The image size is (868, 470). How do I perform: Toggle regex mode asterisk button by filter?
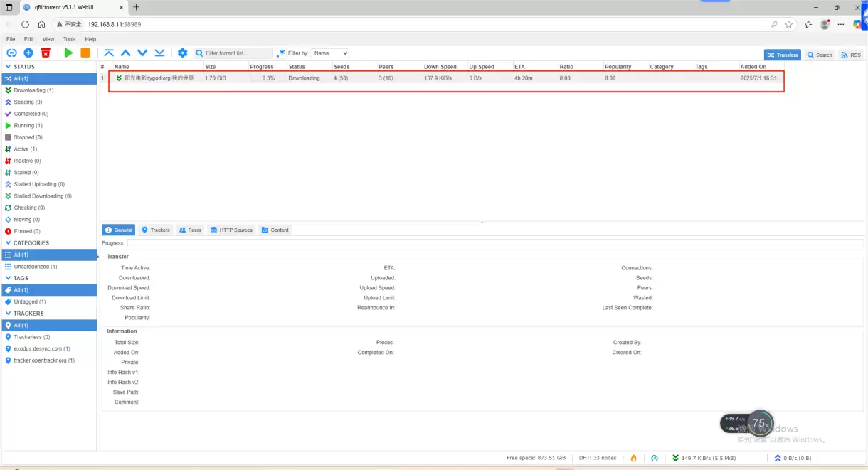point(281,53)
